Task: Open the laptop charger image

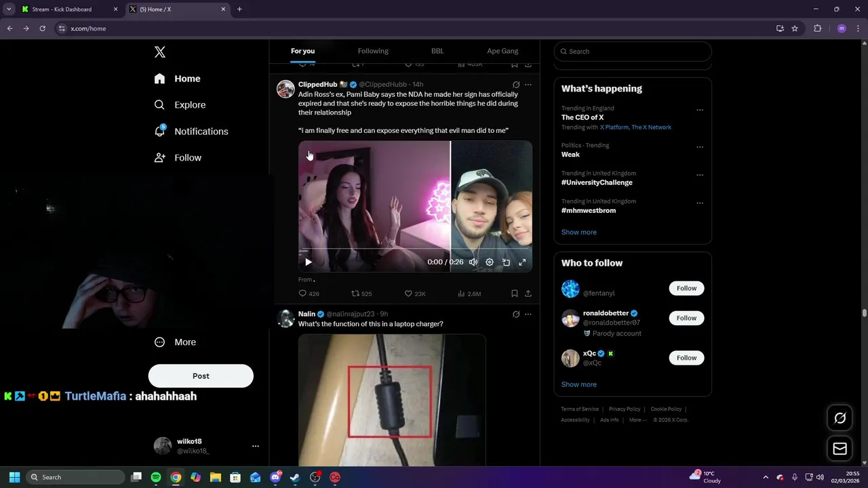Action: [392, 400]
